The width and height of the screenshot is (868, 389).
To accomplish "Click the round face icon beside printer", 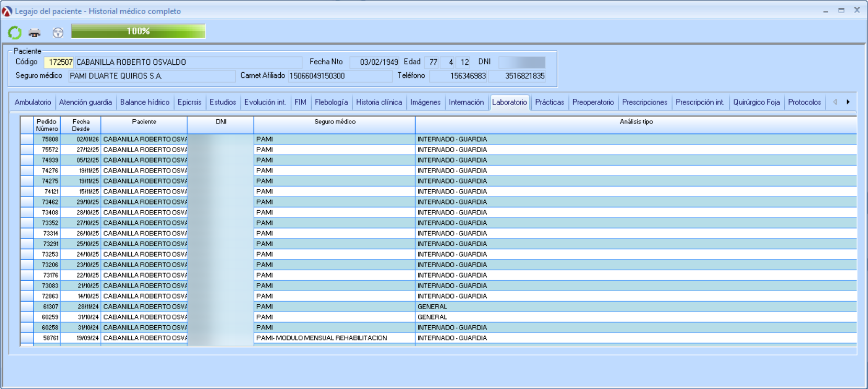I will coord(58,33).
